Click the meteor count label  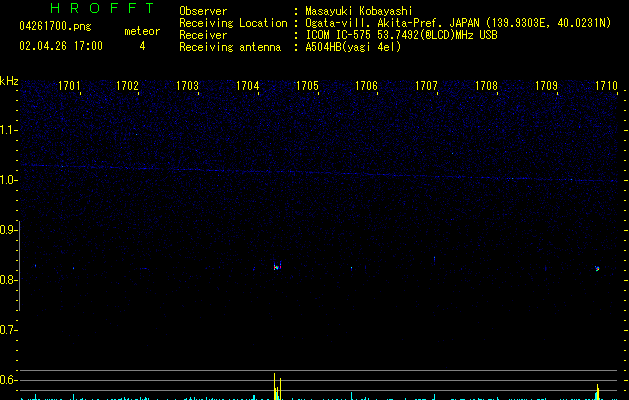click(x=142, y=31)
